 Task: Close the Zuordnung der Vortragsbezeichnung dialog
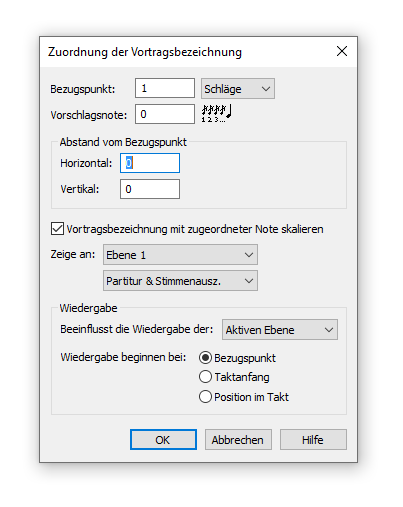[x=342, y=51]
